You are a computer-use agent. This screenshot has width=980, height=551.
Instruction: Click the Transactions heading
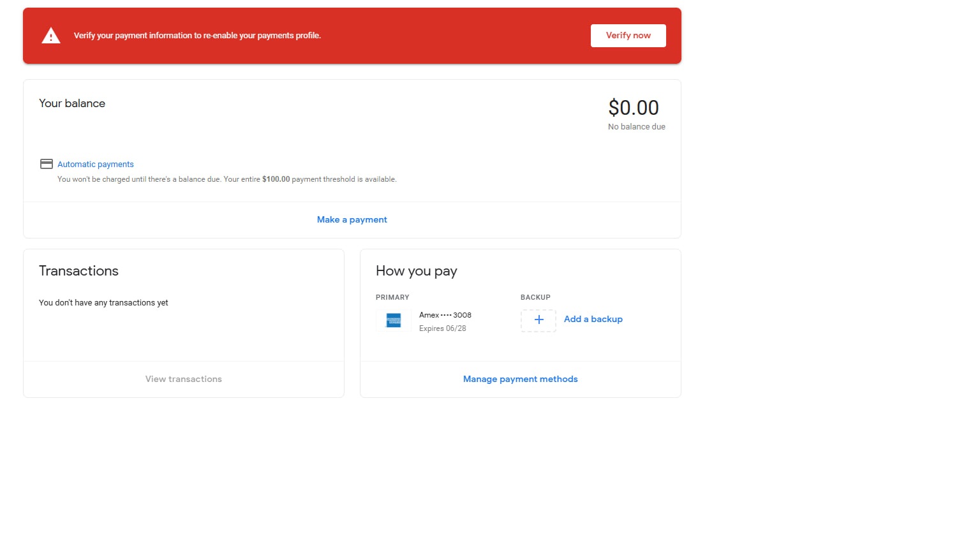point(78,271)
